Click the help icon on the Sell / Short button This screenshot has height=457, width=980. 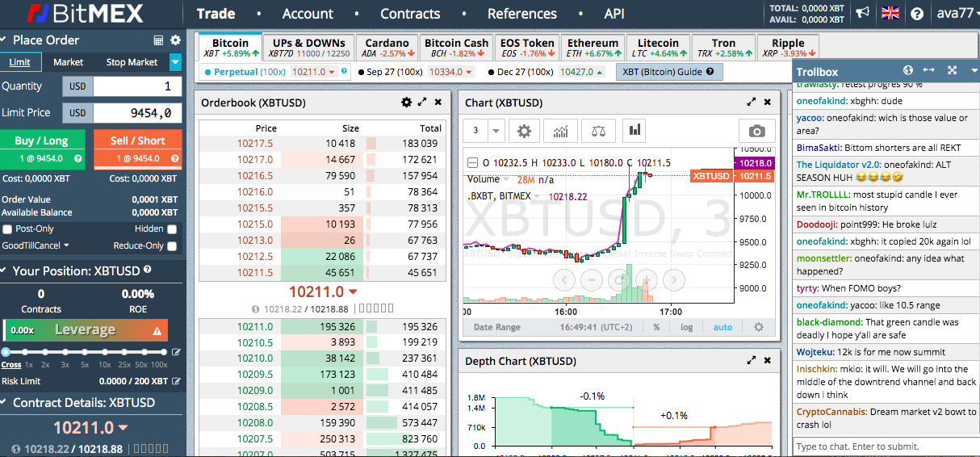pyautogui.click(x=174, y=159)
